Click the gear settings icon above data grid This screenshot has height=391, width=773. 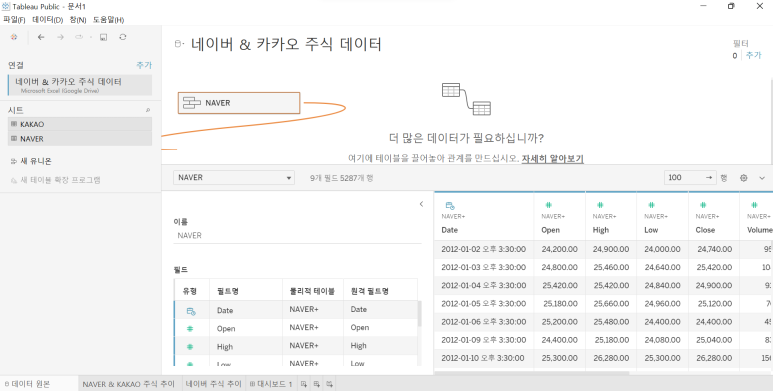pyautogui.click(x=744, y=178)
